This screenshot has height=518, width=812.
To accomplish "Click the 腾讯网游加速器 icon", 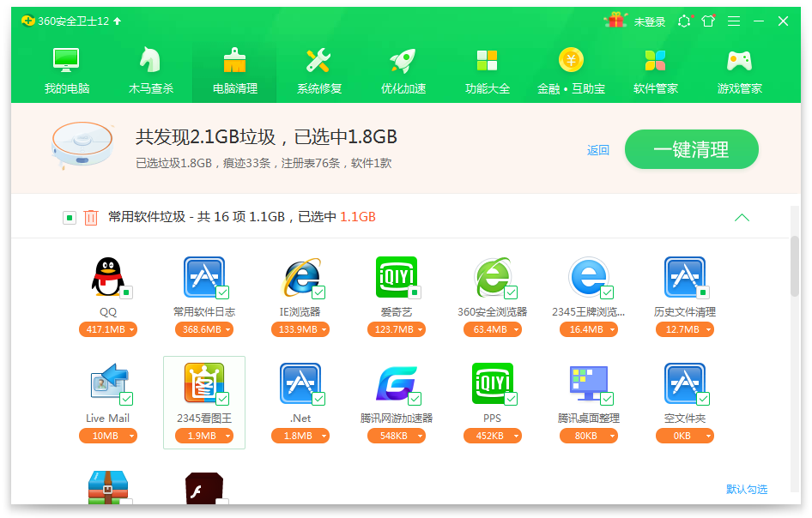I will (397, 383).
